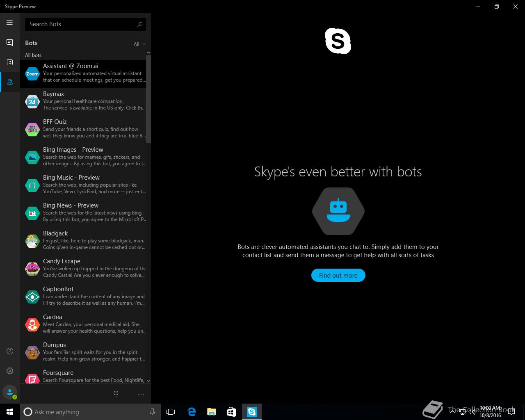This screenshot has height=420, width=525.
Task: Select Bing Images - Preview entry
Action: pyautogui.click(x=83, y=157)
